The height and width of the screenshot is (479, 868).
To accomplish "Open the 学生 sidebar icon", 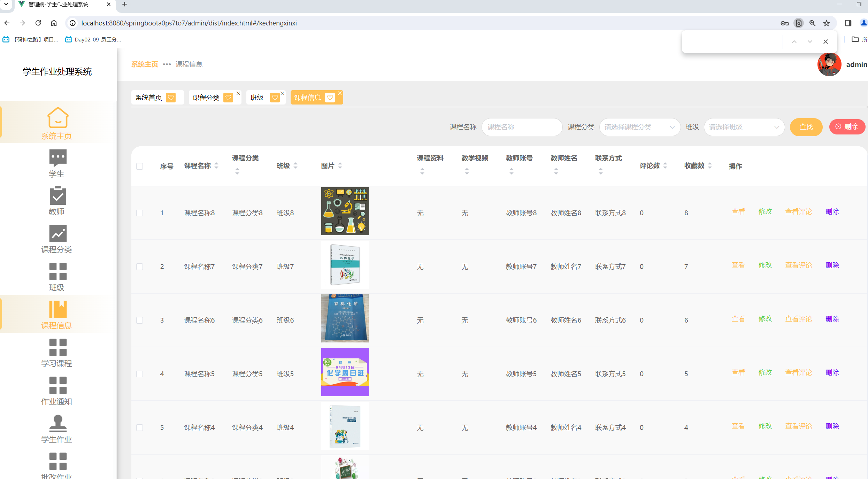I will [x=57, y=158].
